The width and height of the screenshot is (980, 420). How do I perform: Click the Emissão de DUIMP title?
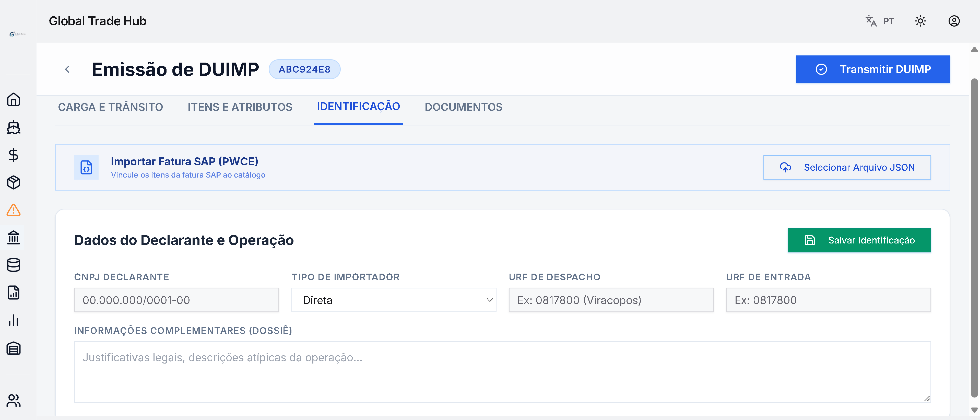pyautogui.click(x=175, y=69)
